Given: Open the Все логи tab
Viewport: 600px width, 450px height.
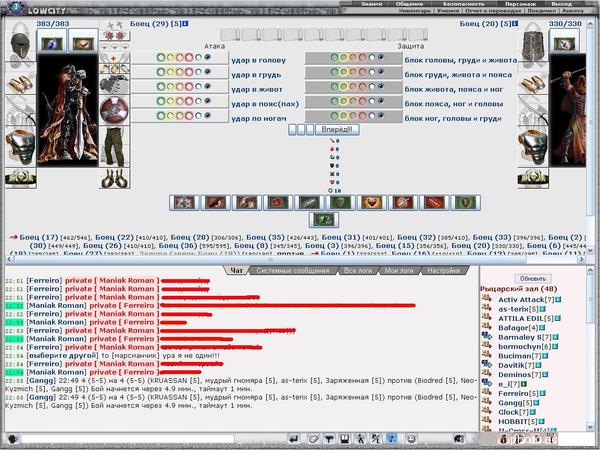Looking at the screenshot, I should [x=358, y=270].
